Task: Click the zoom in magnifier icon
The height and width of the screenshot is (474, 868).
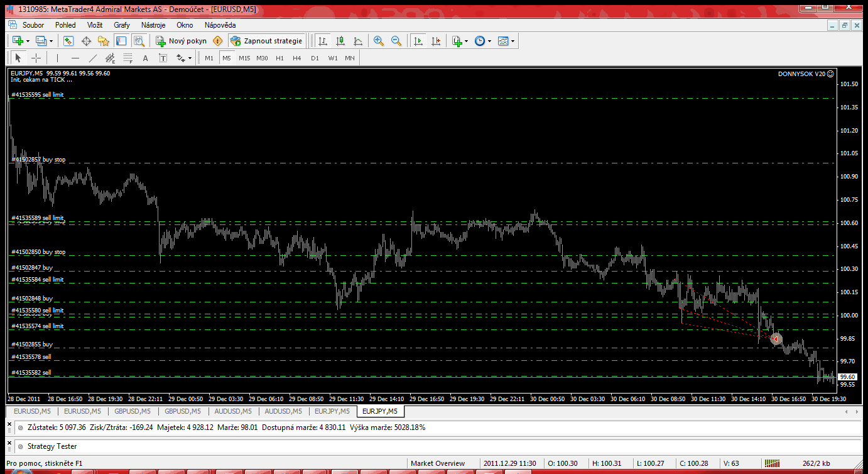Action: [x=379, y=41]
